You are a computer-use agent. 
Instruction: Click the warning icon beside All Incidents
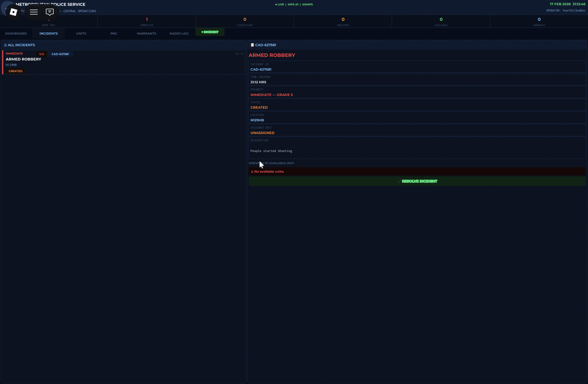click(x=6, y=45)
